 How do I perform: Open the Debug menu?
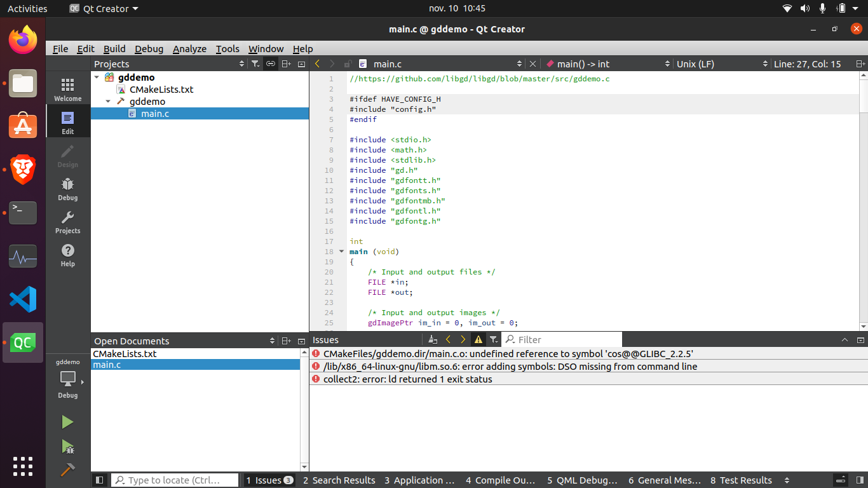[x=149, y=48]
